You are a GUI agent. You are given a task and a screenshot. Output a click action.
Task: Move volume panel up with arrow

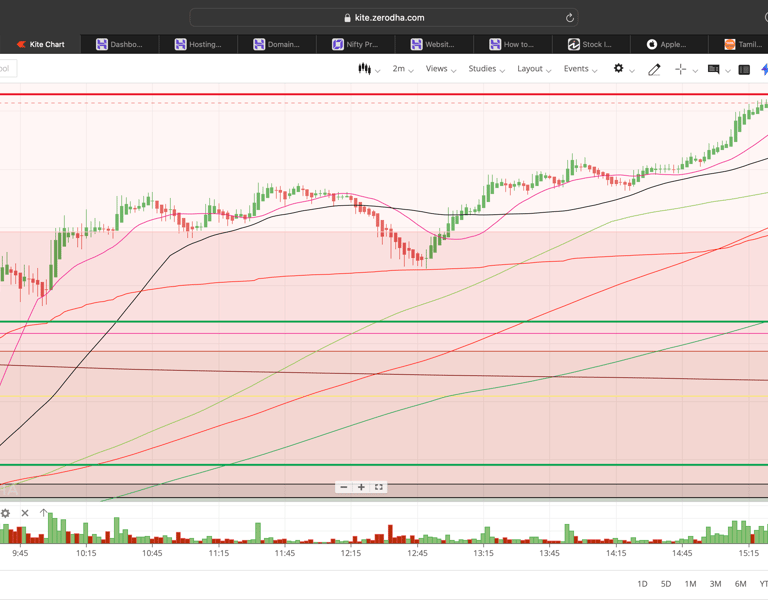(44, 513)
